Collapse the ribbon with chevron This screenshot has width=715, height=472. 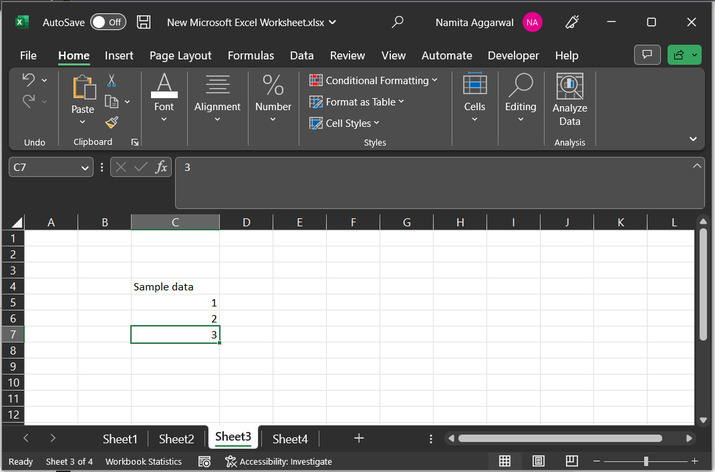click(x=694, y=139)
